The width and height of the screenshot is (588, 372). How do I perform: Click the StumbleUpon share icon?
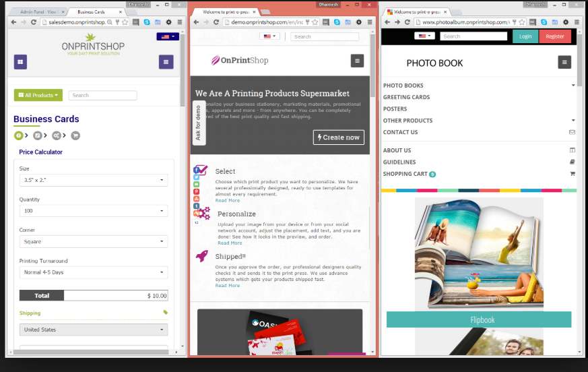tap(196, 199)
